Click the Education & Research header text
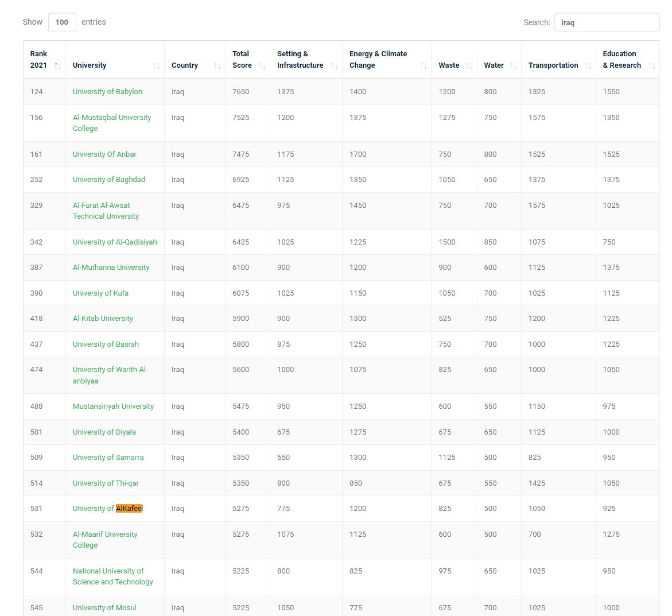Screen dimensions: 672x616 pyautogui.click(x=622, y=60)
